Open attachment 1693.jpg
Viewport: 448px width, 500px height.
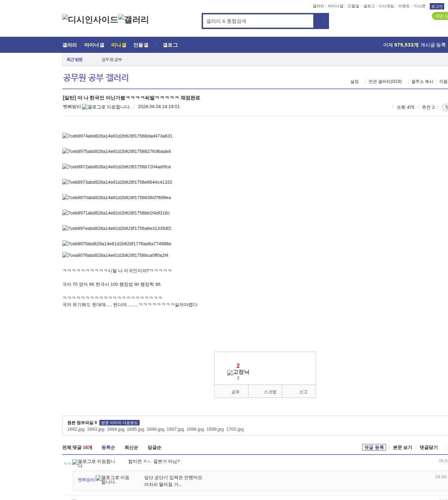(96, 429)
